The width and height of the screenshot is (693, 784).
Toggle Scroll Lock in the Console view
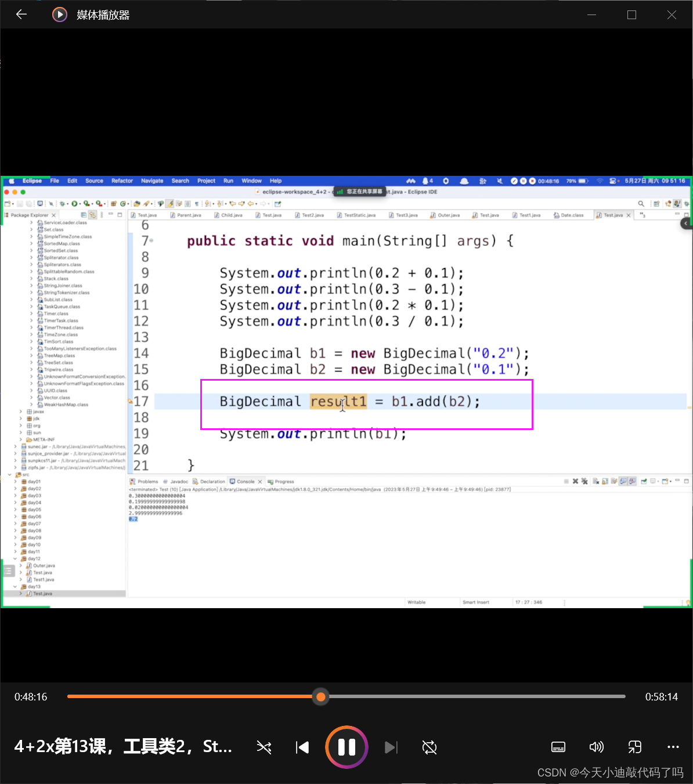tap(605, 481)
